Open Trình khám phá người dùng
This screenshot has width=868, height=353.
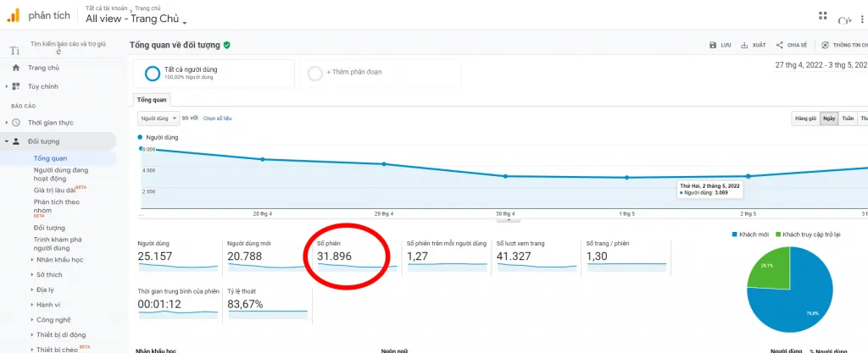point(58,244)
